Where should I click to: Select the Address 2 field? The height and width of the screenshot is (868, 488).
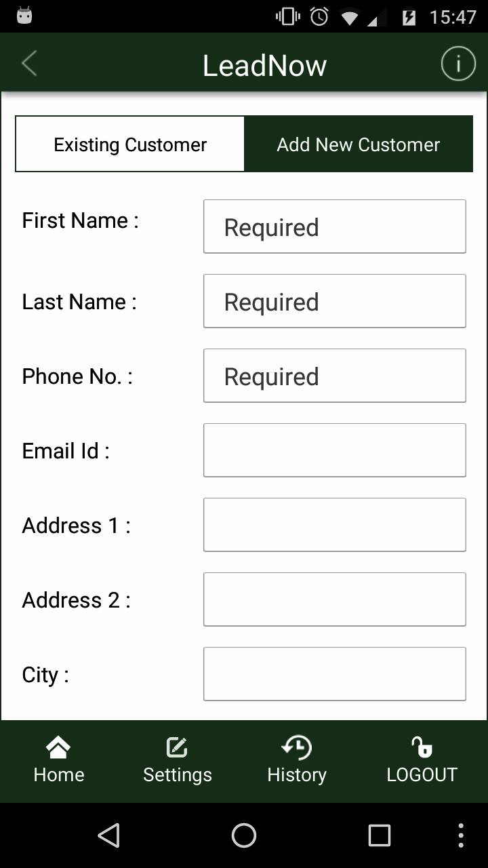pos(335,599)
